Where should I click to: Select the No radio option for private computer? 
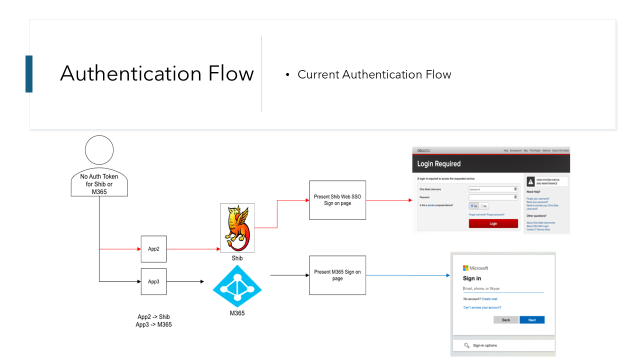(x=483, y=206)
